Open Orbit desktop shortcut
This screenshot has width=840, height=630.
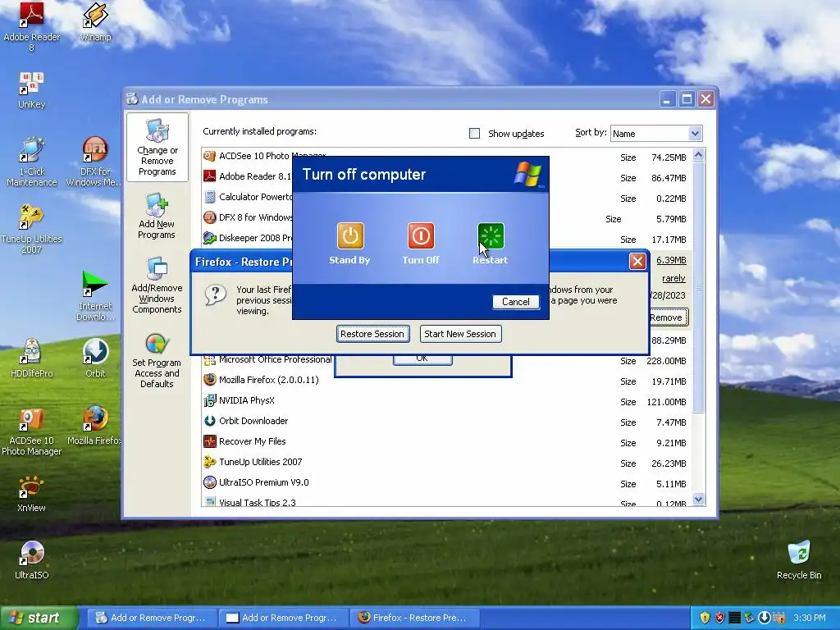click(95, 358)
